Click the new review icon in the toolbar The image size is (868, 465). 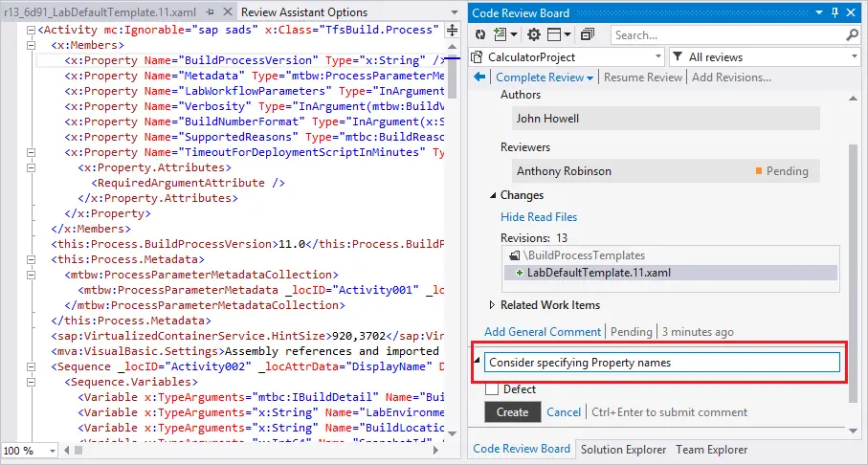tap(501, 34)
